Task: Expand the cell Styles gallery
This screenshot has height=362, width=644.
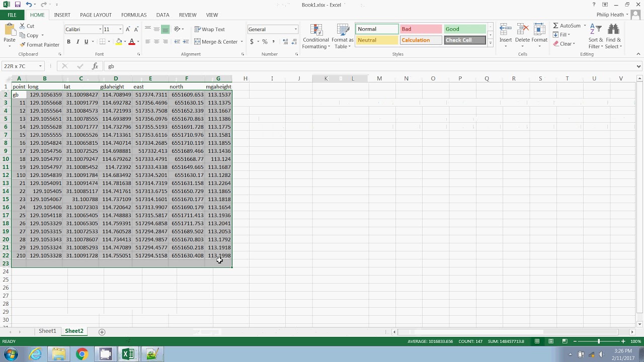Action: click(491, 43)
